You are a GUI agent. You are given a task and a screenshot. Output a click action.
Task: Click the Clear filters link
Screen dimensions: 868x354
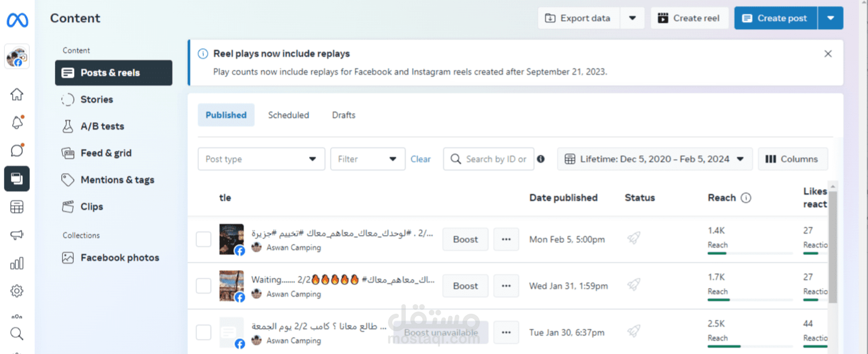(x=420, y=159)
